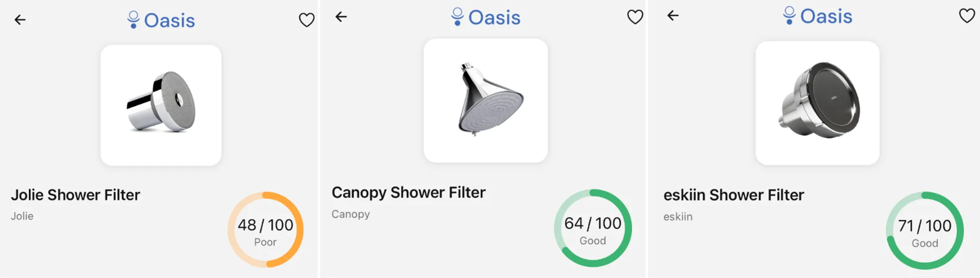Tap the Oasis logo above Jolie filter
This screenshot has width=980, height=278.
pos(161,20)
